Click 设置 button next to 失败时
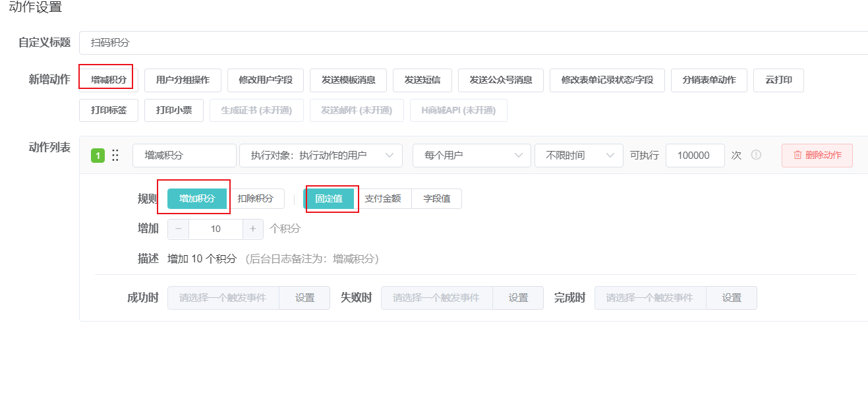Image resolution: width=868 pixels, height=408 pixels. 518,298
